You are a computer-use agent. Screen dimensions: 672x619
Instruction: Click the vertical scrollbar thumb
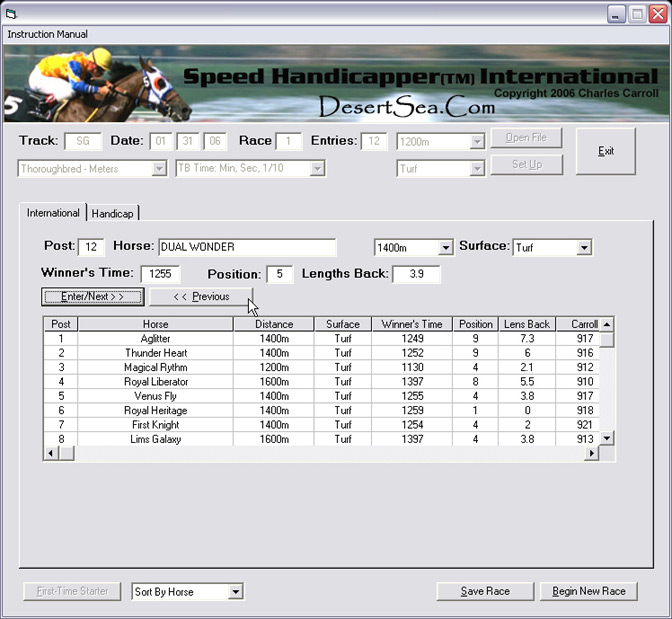606,340
